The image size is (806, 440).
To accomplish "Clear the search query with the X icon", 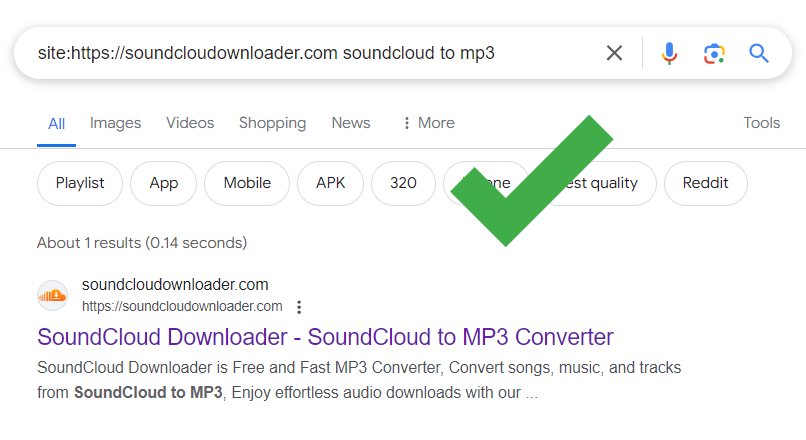I will click(x=614, y=53).
